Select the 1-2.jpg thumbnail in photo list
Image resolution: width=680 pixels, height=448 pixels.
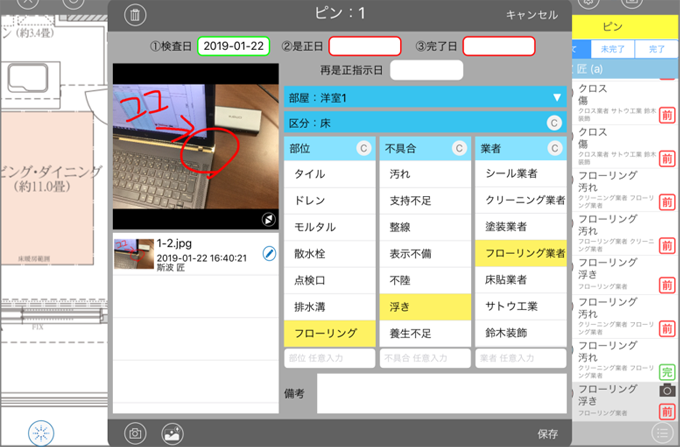134,254
